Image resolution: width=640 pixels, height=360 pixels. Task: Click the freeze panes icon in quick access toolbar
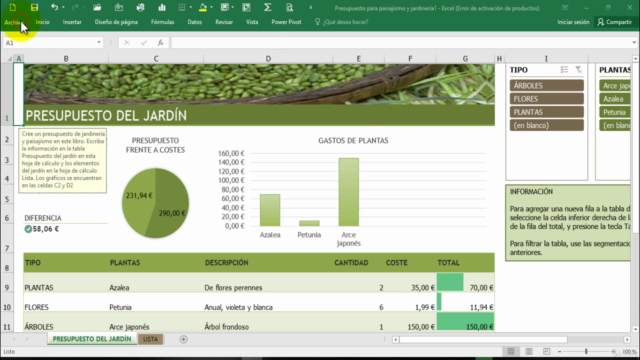click(x=224, y=7)
